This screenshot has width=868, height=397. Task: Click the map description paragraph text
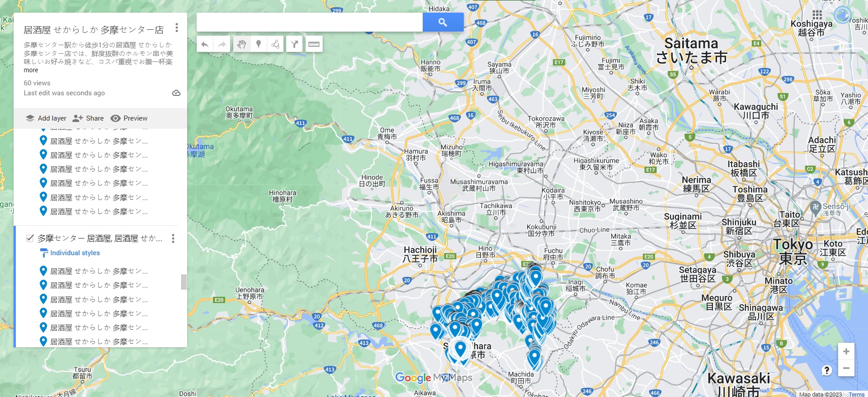[x=98, y=53]
